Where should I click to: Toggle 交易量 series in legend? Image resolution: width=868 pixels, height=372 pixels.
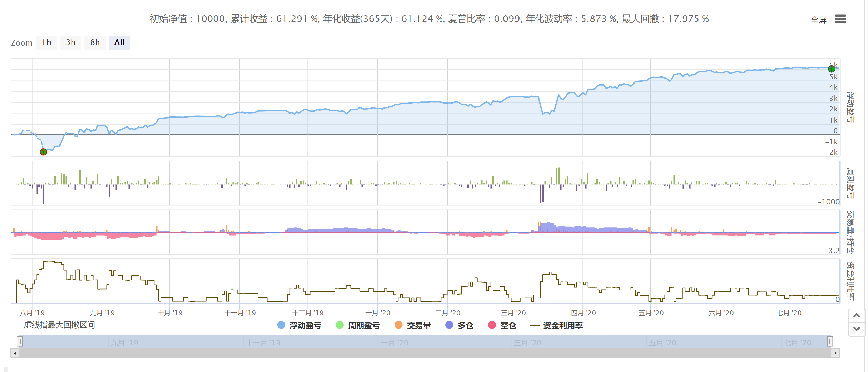418,325
